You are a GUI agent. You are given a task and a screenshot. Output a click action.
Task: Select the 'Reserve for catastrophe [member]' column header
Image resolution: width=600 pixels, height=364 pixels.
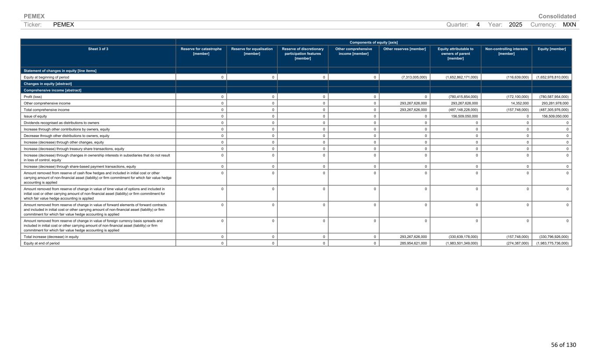(201, 51)
